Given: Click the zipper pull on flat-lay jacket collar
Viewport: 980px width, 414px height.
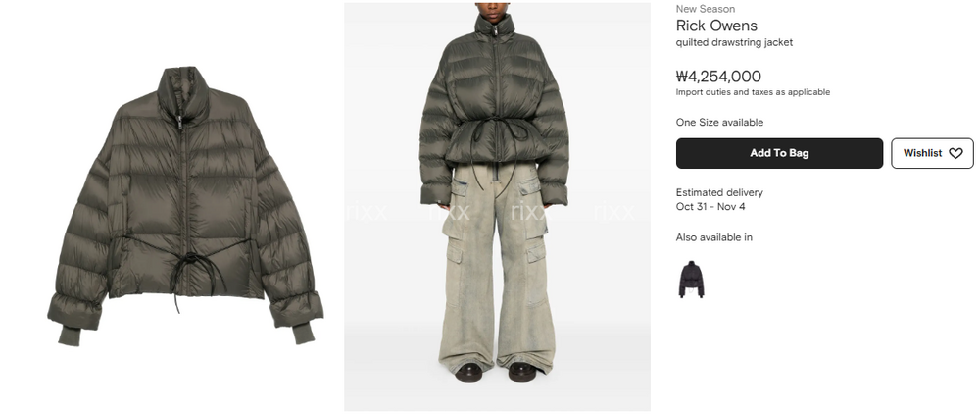Looking at the screenshot, I should coord(179,122).
